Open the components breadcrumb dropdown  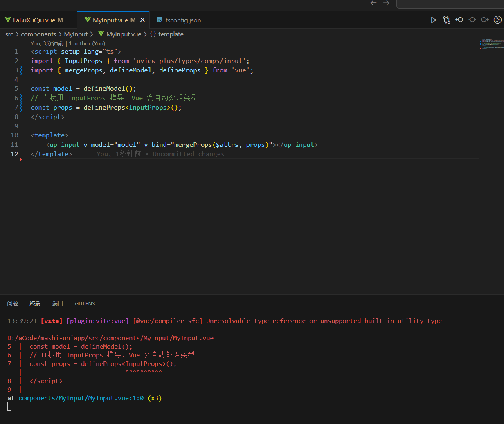(x=38, y=34)
